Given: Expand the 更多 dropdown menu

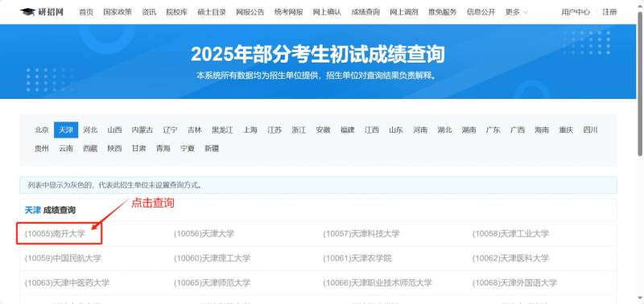Looking at the screenshot, I should [x=516, y=12].
